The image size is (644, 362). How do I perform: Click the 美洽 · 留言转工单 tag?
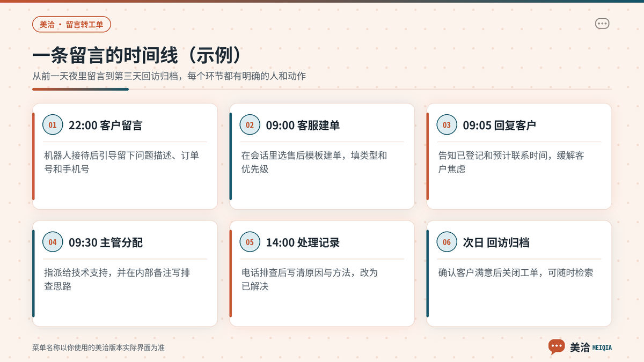pos(72,24)
